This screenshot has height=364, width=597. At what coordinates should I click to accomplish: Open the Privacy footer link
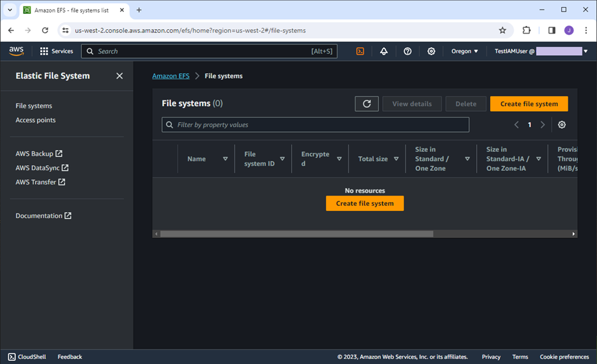pos(491,357)
